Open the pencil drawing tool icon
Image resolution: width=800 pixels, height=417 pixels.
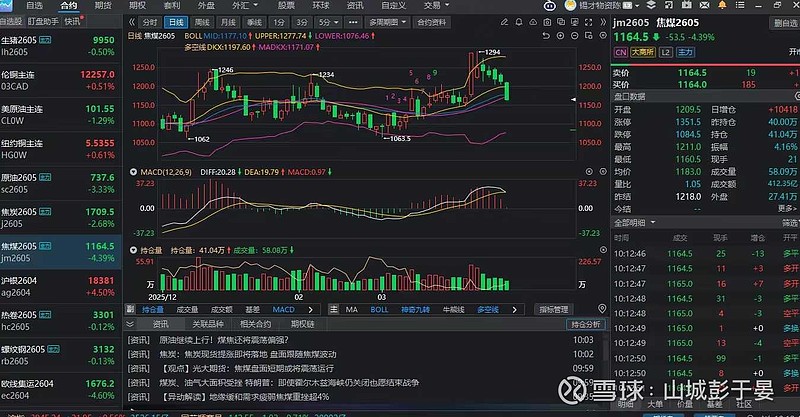tap(504, 22)
